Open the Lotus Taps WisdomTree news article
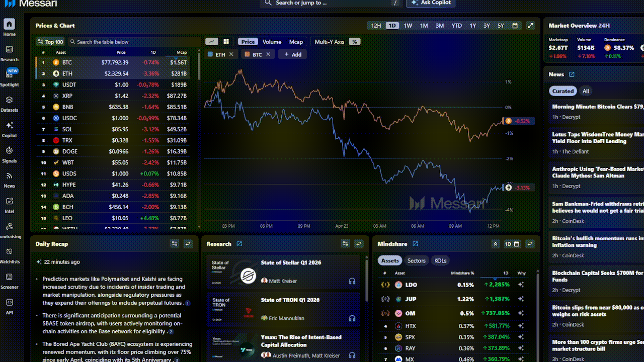The height and width of the screenshot is (362, 644). tap(598, 138)
